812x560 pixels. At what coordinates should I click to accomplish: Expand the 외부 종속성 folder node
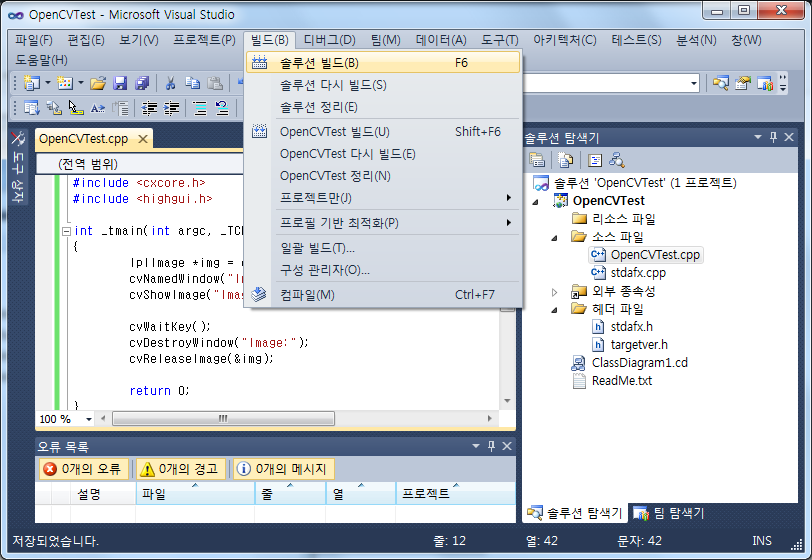click(x=556, y=291)
